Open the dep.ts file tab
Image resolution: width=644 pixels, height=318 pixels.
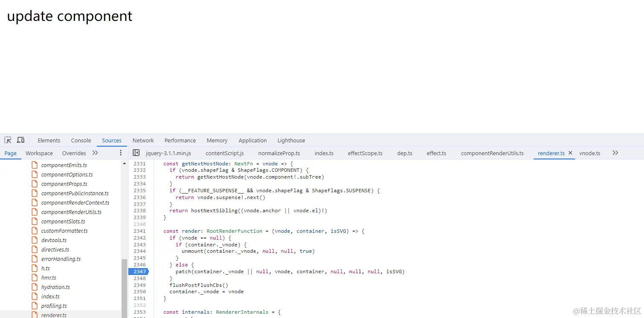pos(405,153)
